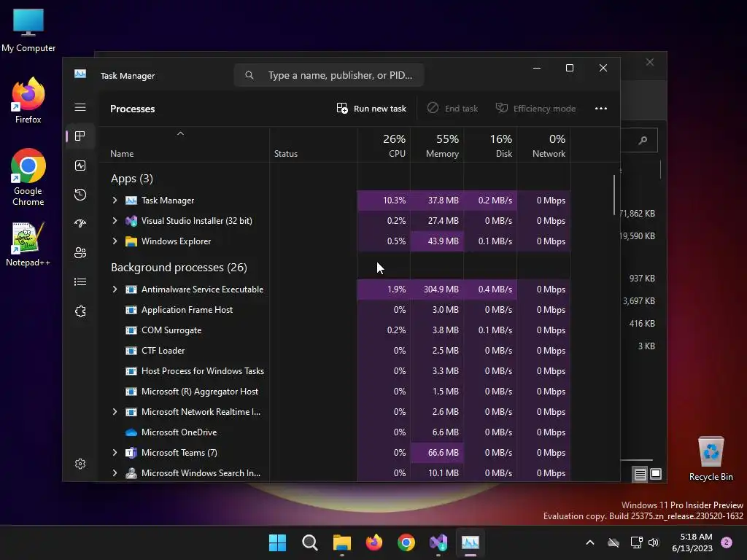Click the process list vertical scrollbar

614,195
